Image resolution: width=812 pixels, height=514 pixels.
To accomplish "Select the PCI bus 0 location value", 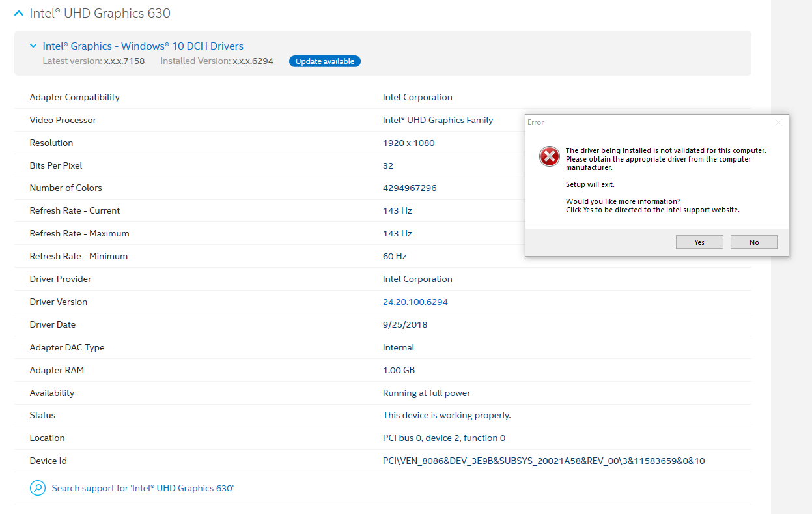I will pyautogui.click(x=444, y=438).
